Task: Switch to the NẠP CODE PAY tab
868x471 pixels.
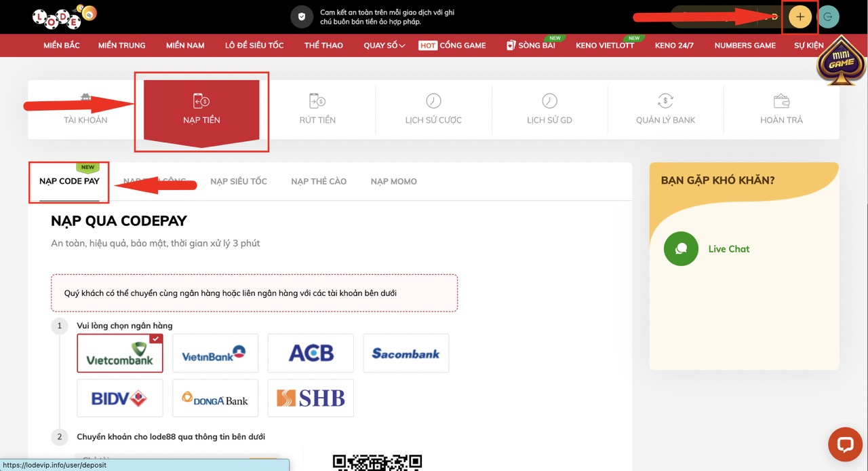Action: [x=69, y=181]
